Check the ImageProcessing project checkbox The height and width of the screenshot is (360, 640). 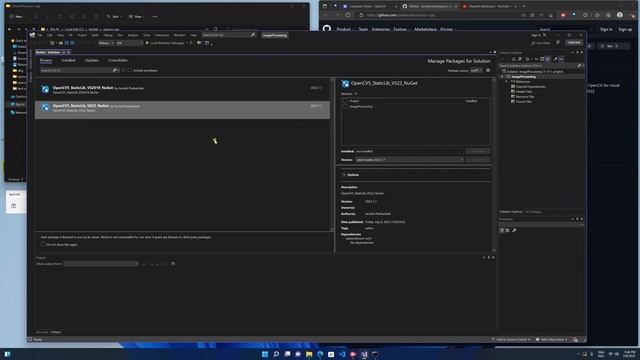345,107
